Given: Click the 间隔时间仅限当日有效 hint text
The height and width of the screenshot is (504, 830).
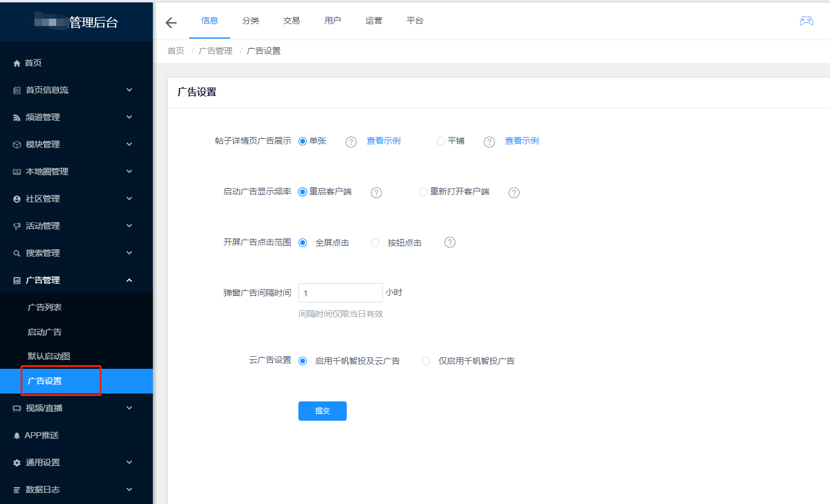Looking at the screenshot, I should [341, 314].
